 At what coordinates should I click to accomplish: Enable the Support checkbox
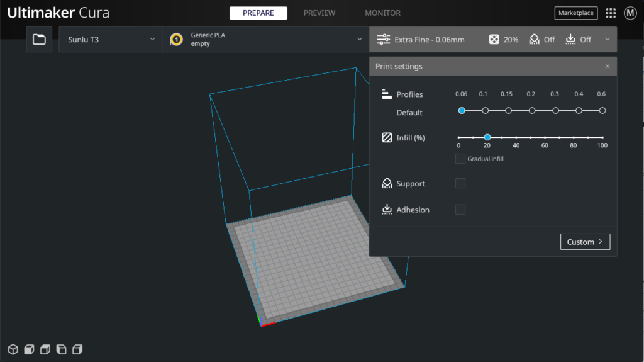(460, 183)
